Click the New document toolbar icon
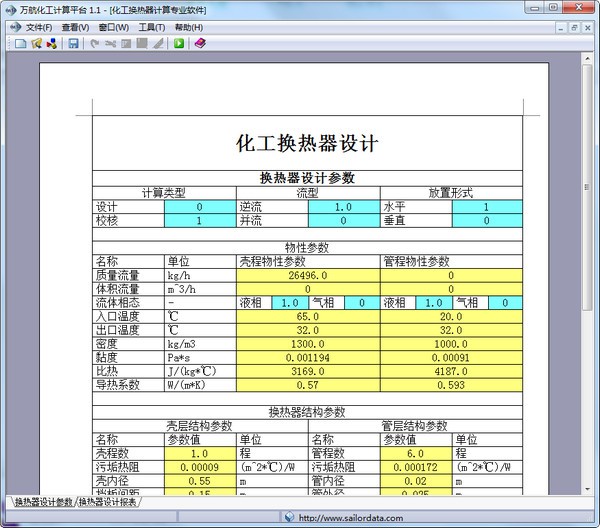Image resolution: width=600 pixels, height=528 pixels. click(x=21, y=44)
